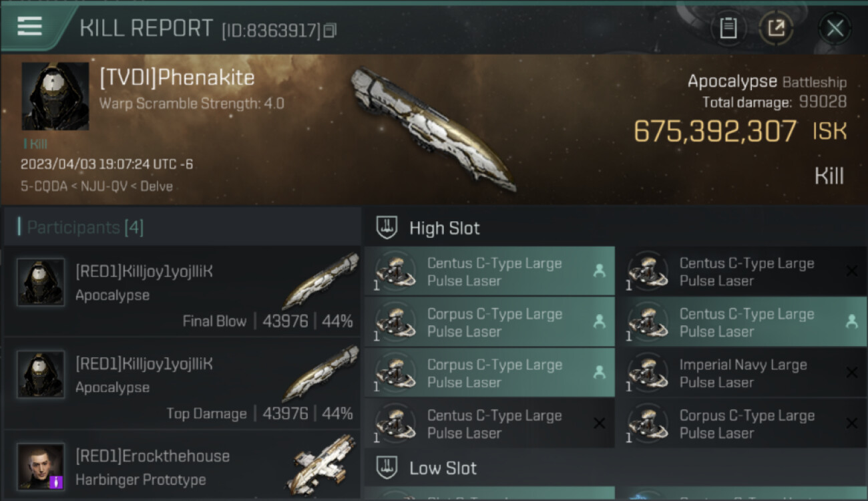Screen dimensions: 868x501
Task: Open the Final Blow participant entry
Action: [182, 291]
